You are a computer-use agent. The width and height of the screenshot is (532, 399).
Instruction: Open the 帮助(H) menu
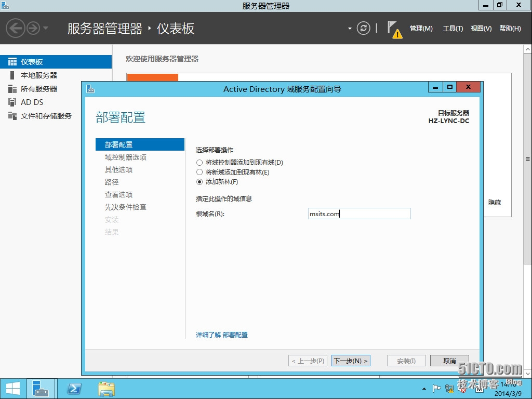coord(510,29)
